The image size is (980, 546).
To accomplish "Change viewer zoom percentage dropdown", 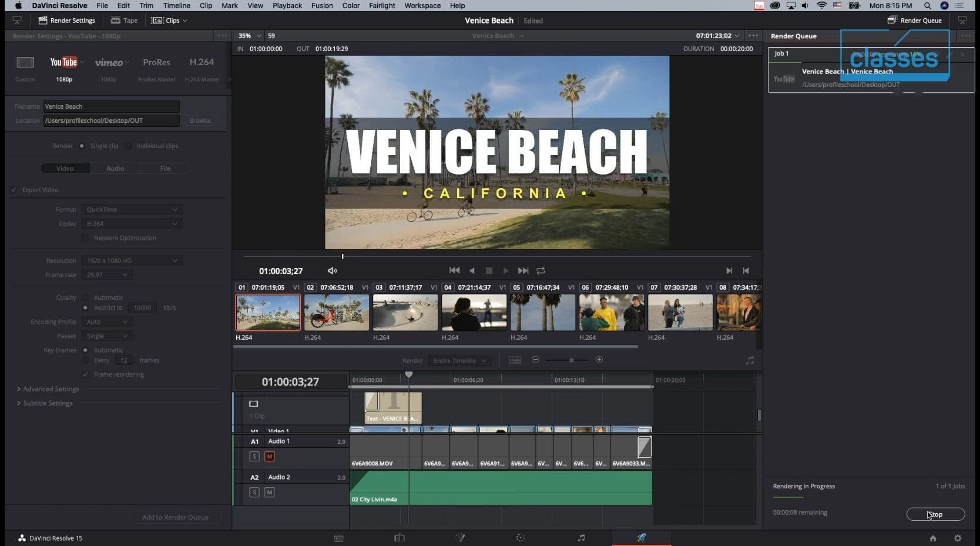I will coord(250,36).
